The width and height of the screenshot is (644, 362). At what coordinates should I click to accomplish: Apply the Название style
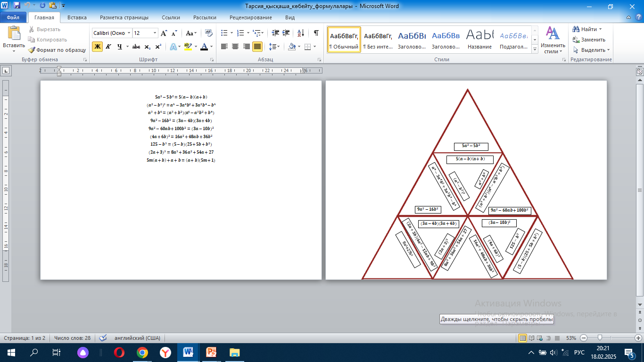(x=480, y=40)
